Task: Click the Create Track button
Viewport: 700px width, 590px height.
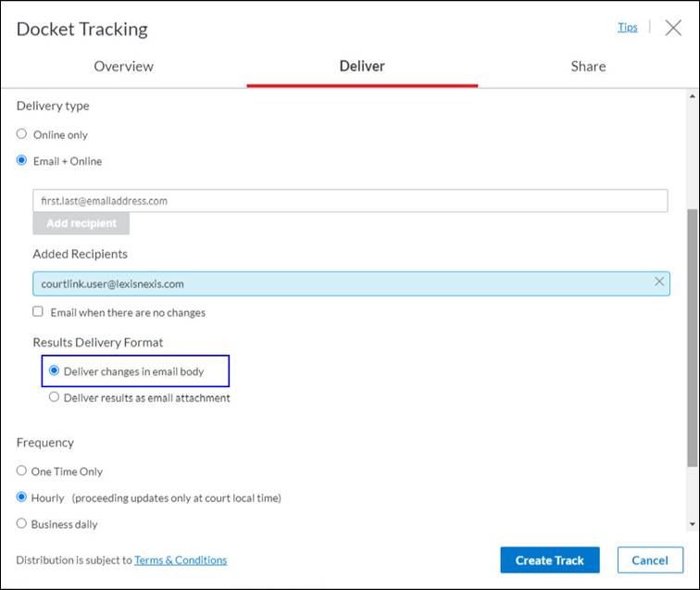Action: tap(550, 560)
